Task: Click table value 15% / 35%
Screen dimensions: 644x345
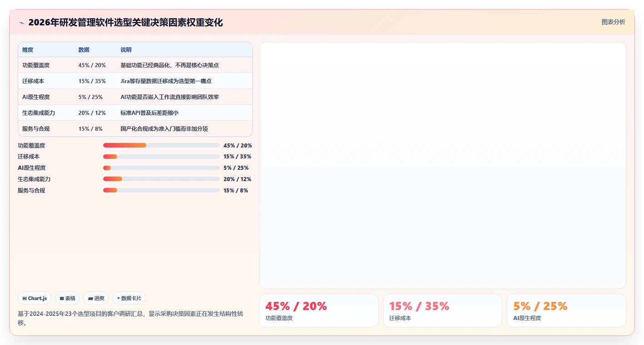Action: [92, 81]
